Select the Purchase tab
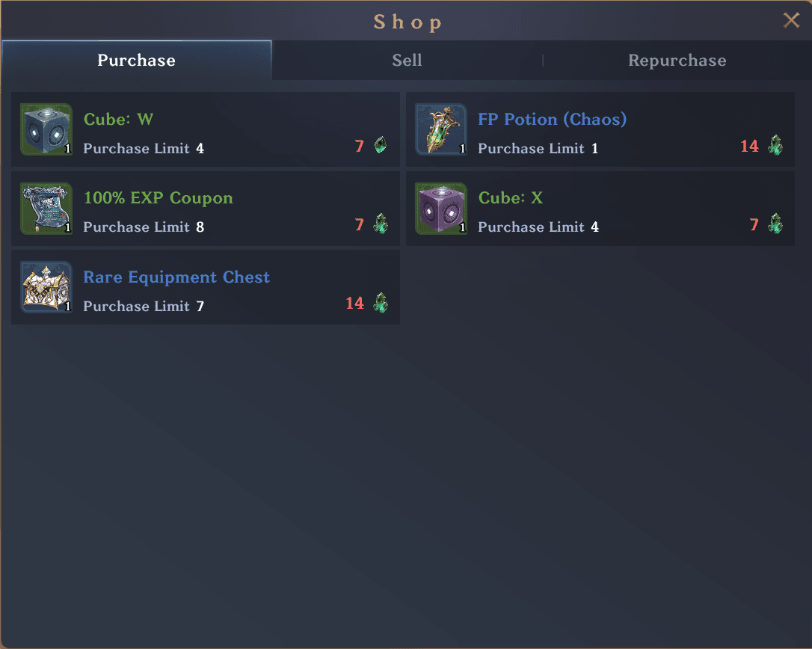 coord(136,61)
